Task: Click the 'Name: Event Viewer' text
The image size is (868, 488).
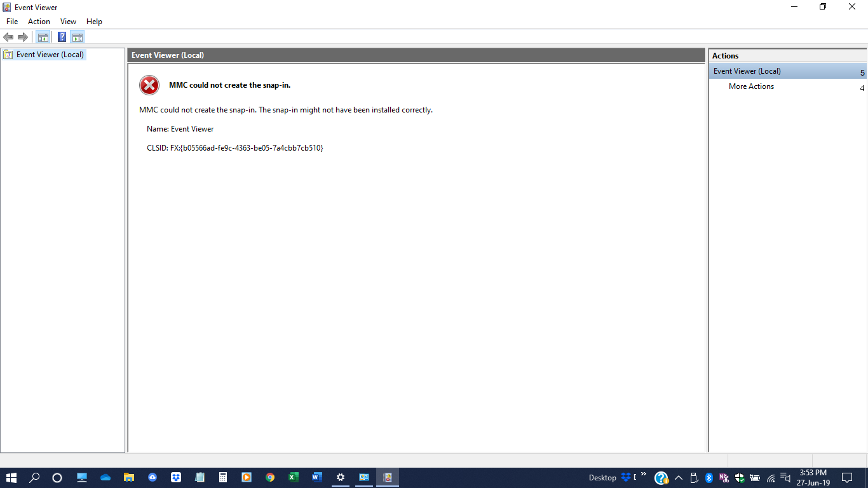Action: point(180,128)
